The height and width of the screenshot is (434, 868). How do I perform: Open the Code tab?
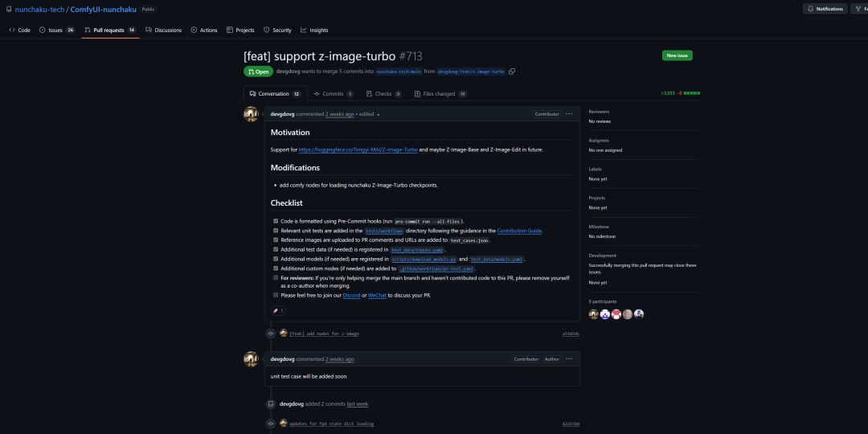(19, 30)
